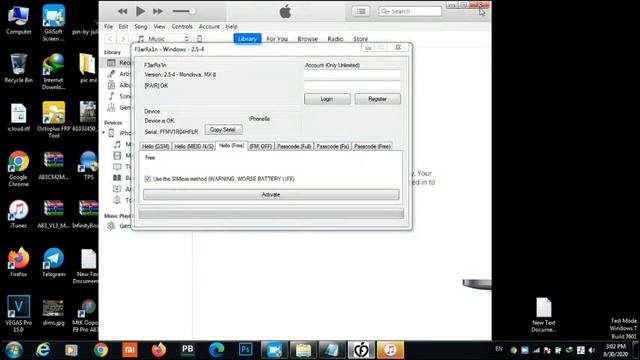Launch Internet Download Manager shortcut
The image size is (640, 360).
53,71
